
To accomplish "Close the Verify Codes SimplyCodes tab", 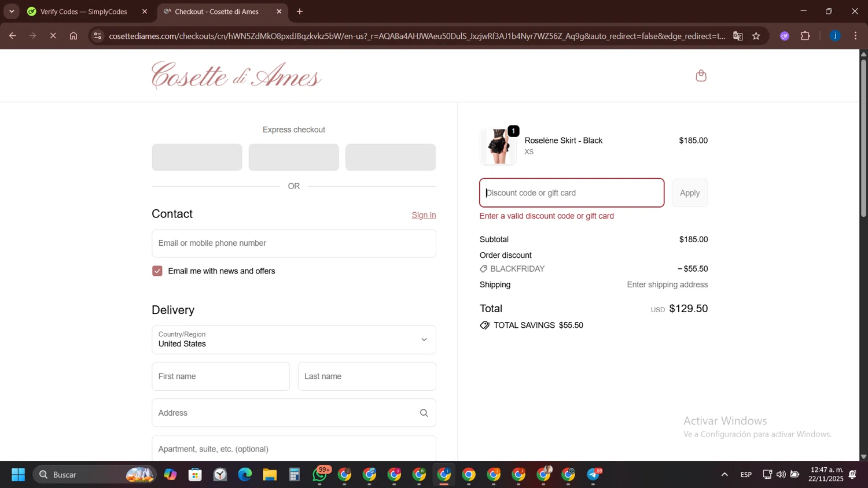I will [x=145, y=12].
